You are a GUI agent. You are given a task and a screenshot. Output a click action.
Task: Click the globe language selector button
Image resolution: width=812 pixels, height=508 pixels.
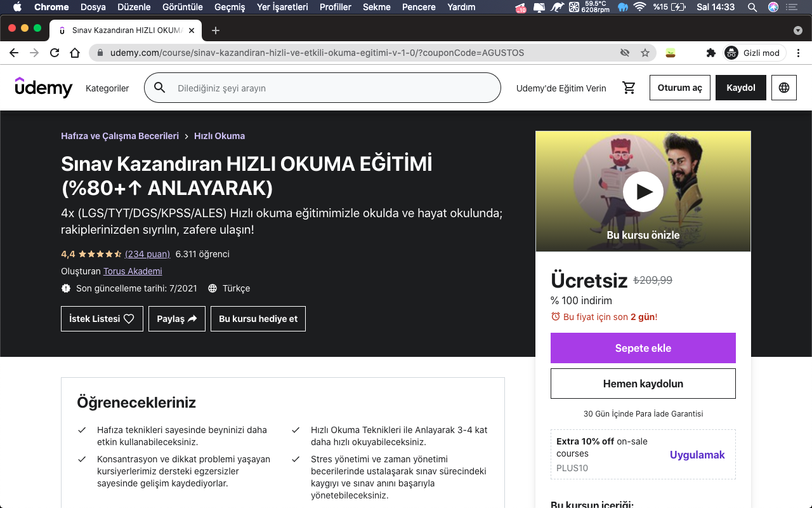784,88
